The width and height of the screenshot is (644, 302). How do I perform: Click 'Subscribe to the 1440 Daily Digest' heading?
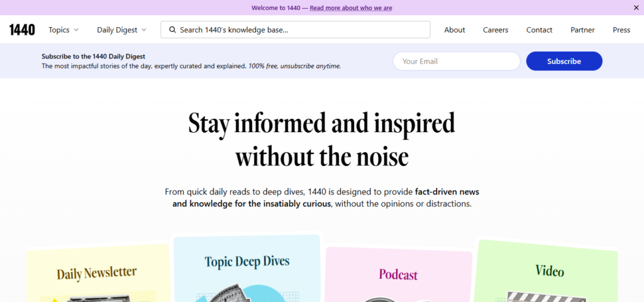coord(93,56)
